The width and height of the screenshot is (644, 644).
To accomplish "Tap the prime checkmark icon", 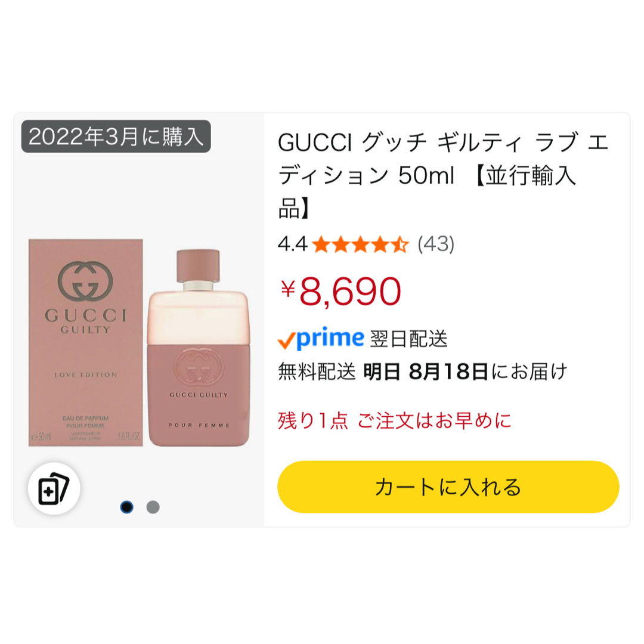I will point(286,341).
